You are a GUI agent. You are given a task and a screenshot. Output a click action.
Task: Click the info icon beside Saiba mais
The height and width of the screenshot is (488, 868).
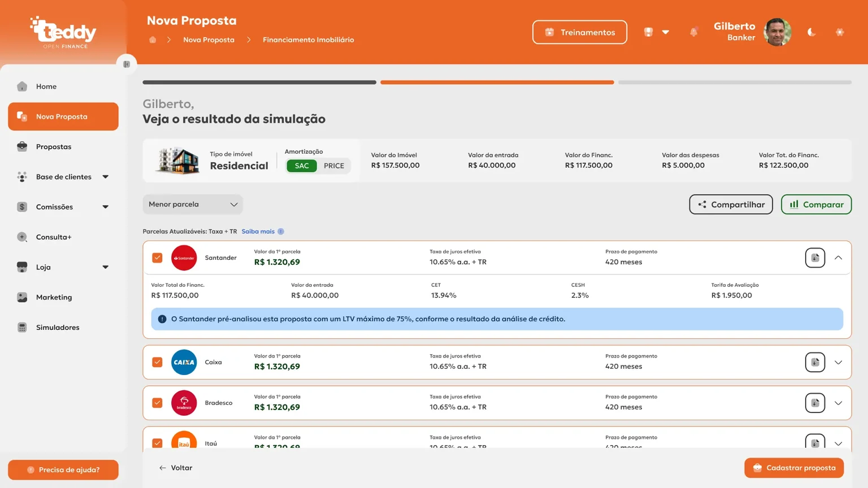[x=281, y=232]
